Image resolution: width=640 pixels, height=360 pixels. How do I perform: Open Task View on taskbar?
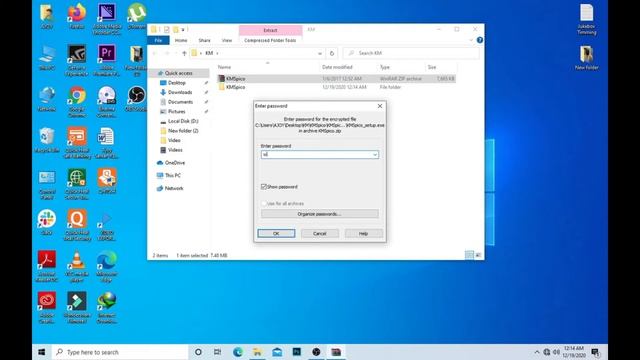click(x=218, y=351)
